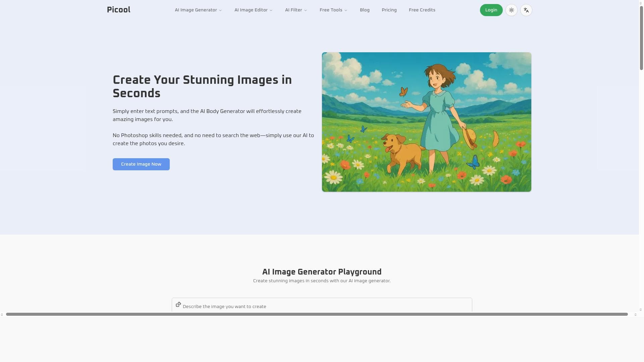Expand the AI Image Editor menu

[x=253, y=10]
